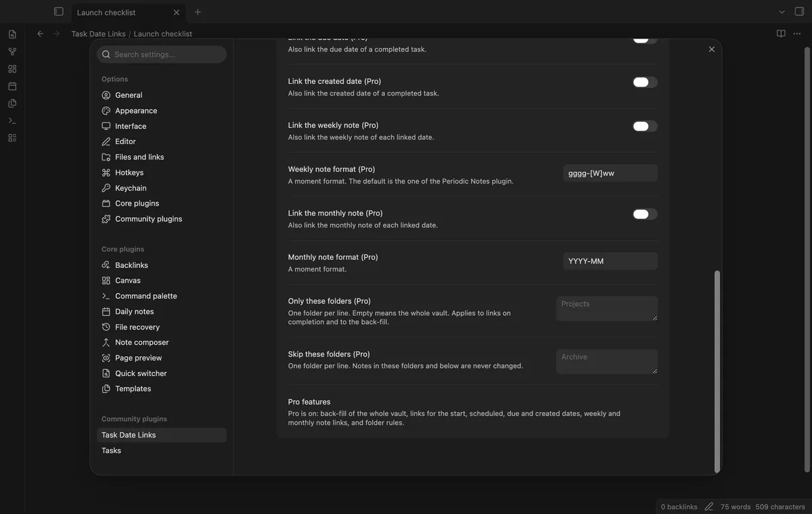Open Command palette plugin settings

[162, 296]
